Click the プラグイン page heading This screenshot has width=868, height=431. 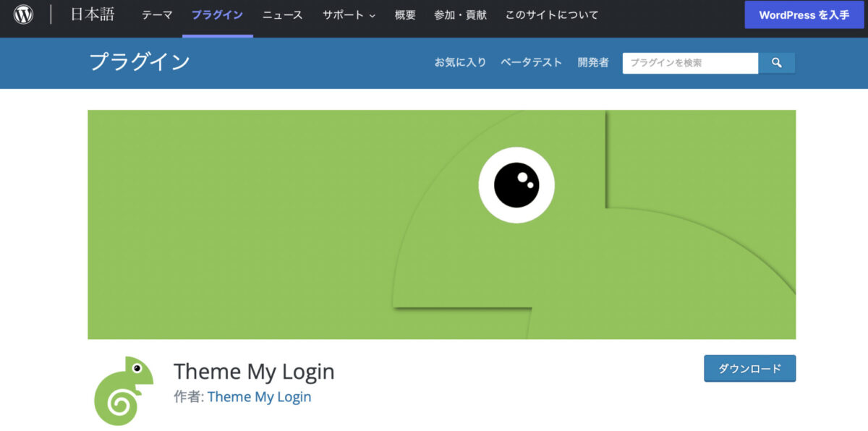(140, 61)
